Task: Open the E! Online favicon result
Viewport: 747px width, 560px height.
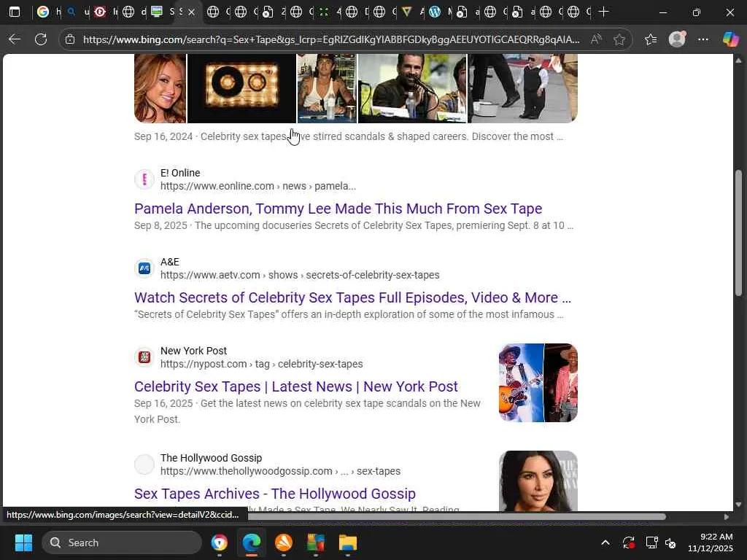Action: point(144,179)
